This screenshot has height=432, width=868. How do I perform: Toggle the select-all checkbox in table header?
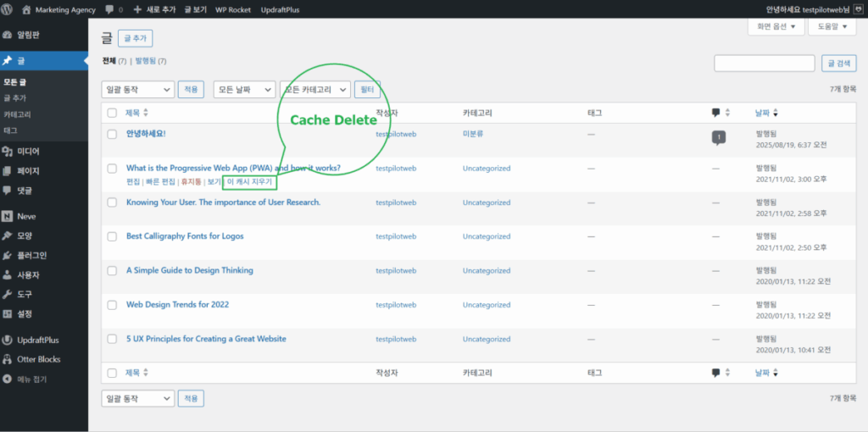112,113
